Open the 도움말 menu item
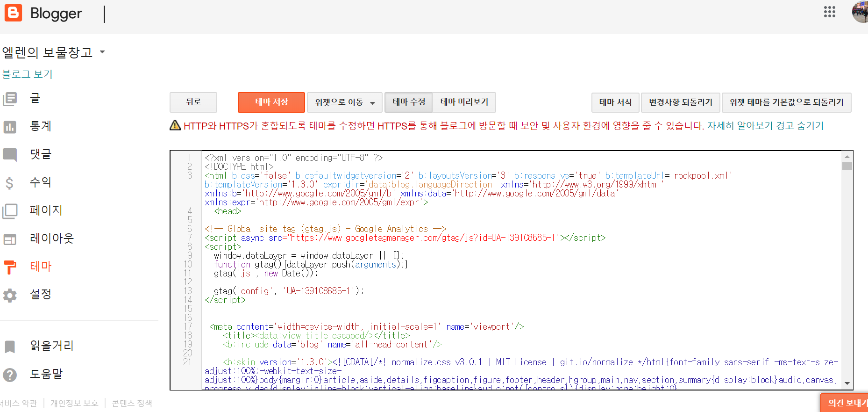 coord(46,374)
